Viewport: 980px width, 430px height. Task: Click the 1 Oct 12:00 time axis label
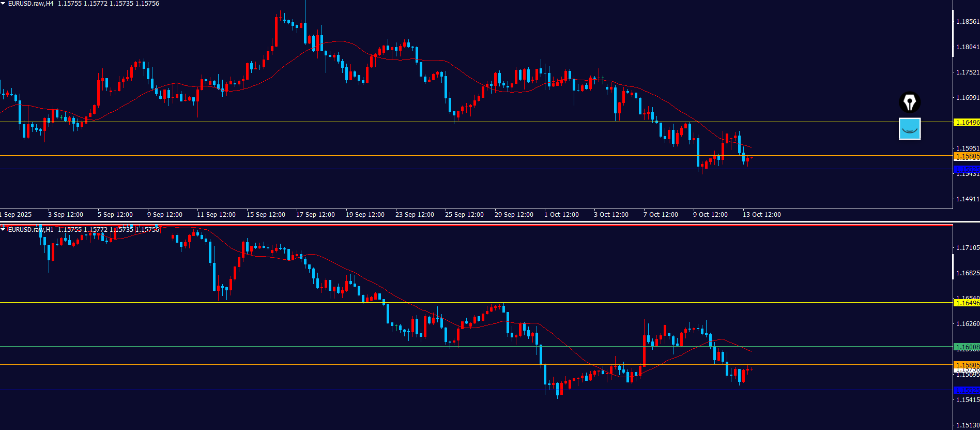tap(561, 214)
